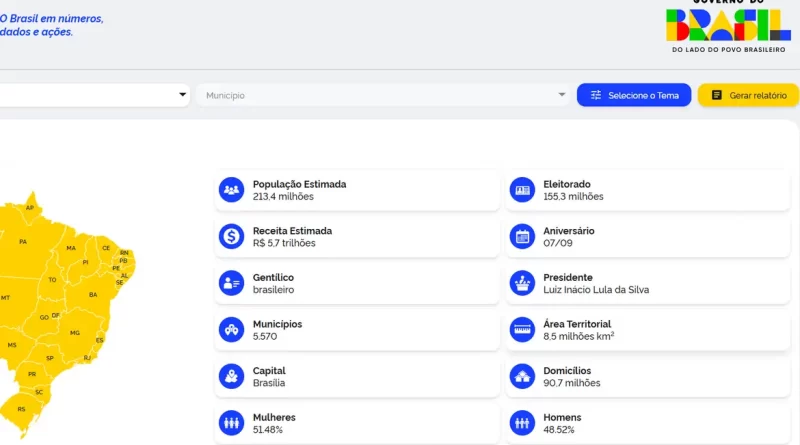Select Minas Gerais (MG) on the map
The width and height of the screenshot is (800, 445).
74,332
